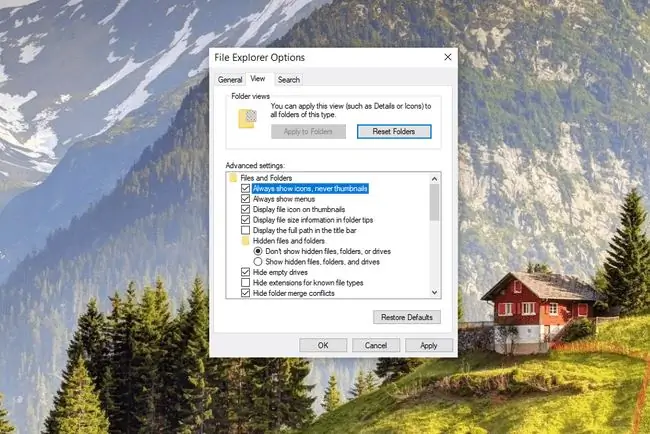
Task: Toggle Hide folder merge conflicts checkbox
Action: pyautogui.click(x=245, y=293)
